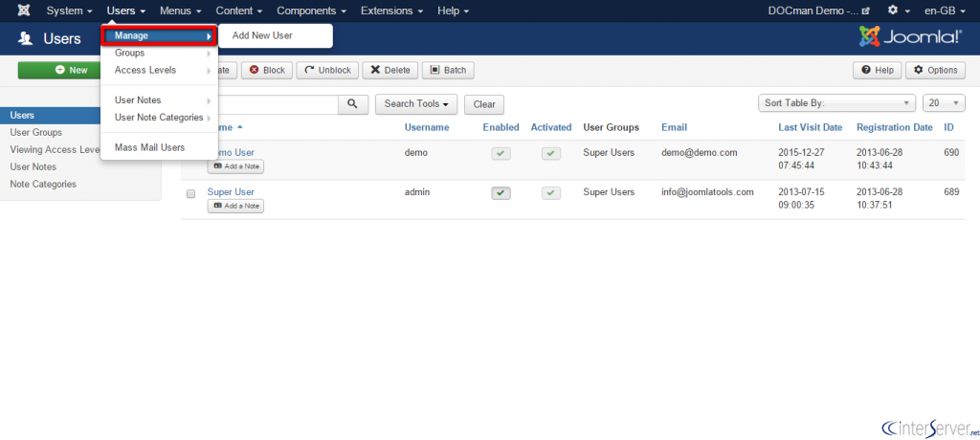Click the search magnifier button
The height and width of the screenshot is (440, 980).
(352, 104)
